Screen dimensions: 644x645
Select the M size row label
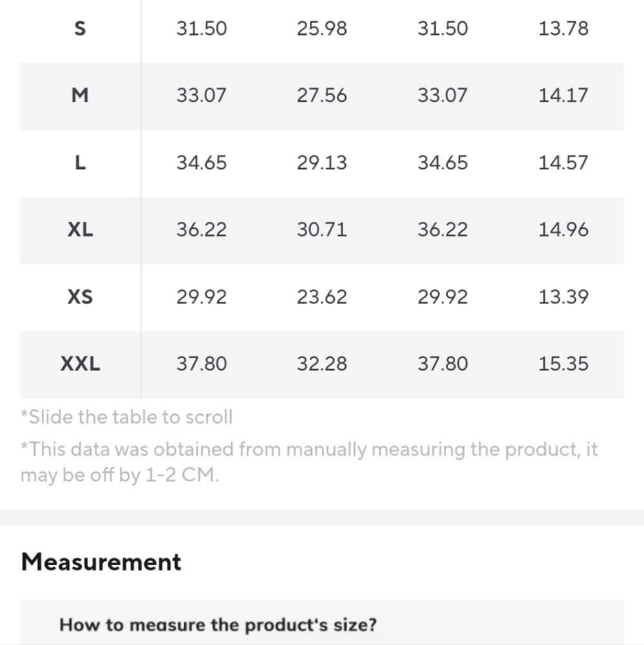pos(80,95)
